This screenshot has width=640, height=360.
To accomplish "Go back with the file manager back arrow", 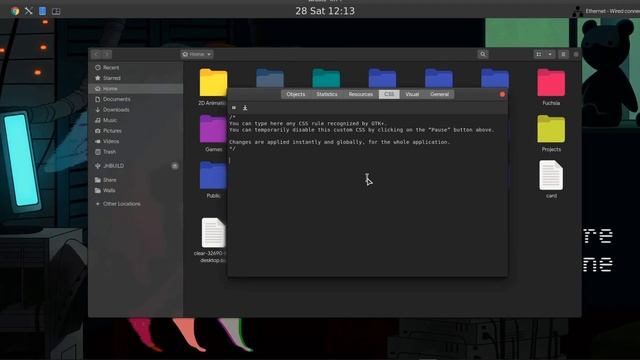I will [96, 54].
